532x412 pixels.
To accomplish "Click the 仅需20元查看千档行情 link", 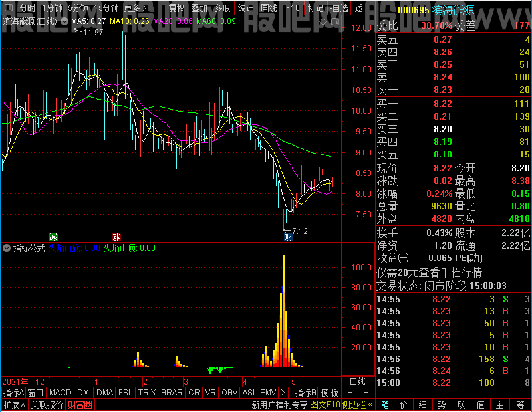I will click(429, 272).
